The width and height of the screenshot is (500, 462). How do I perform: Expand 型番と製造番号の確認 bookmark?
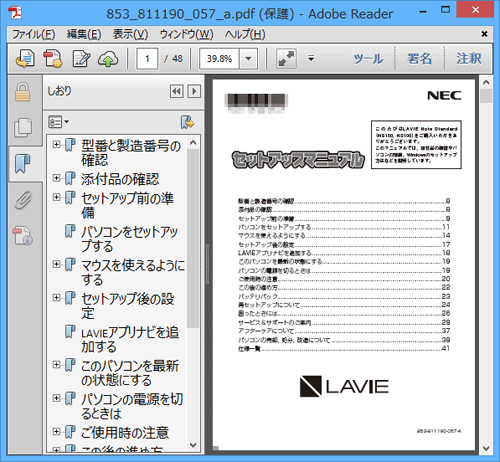tap(56, 144)
